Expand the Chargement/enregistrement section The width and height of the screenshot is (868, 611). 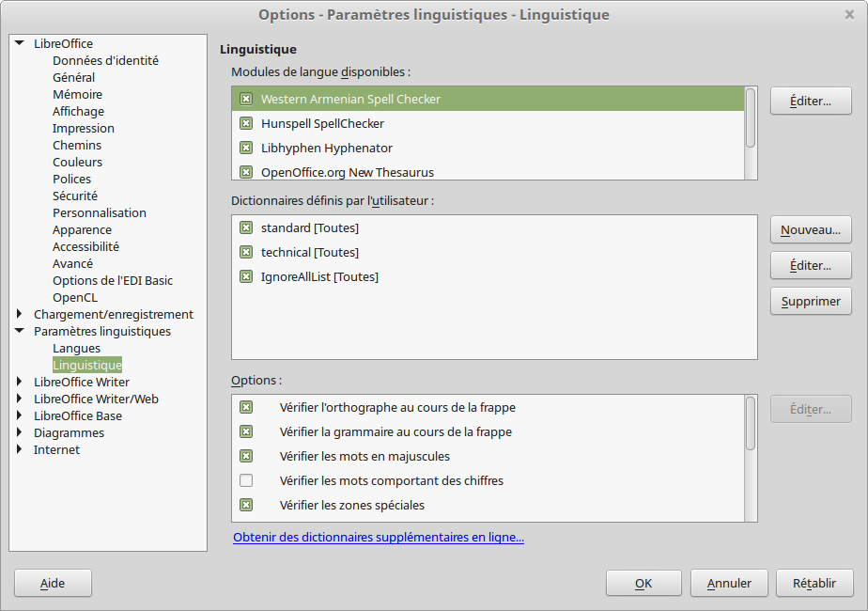pyautogui.click(x=20, y=314)
